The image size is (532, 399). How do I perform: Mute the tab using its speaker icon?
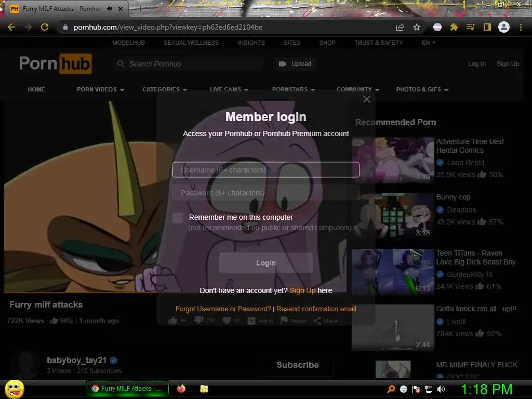coord(109,9)
